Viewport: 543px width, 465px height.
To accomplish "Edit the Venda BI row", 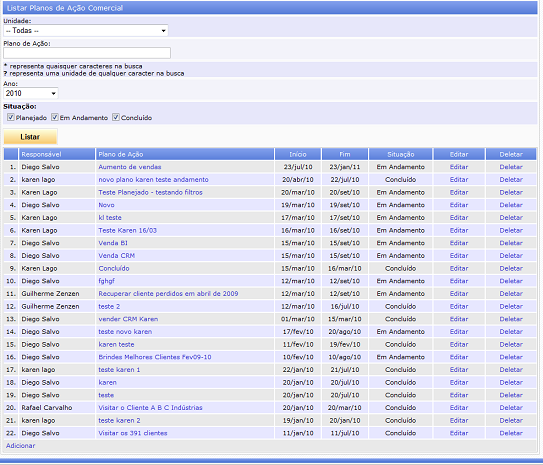I will pyautogui.click(x=459, y=243).
